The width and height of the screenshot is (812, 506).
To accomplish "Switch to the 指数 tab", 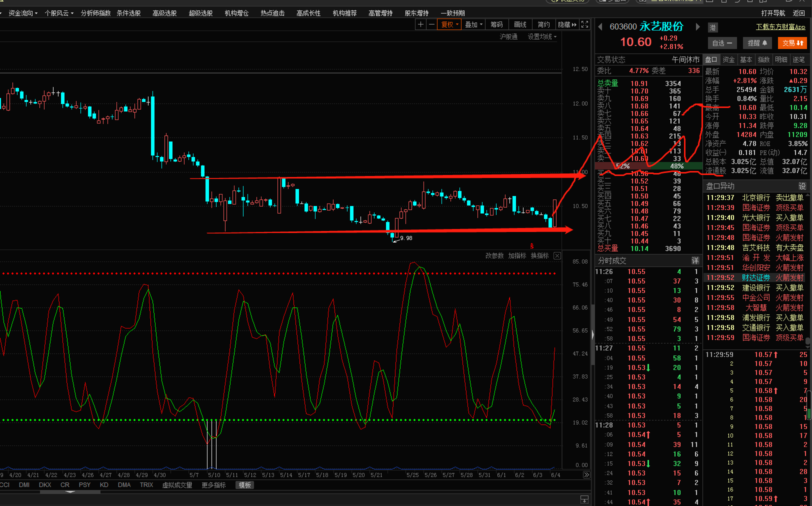I will [x=763, y=59].
